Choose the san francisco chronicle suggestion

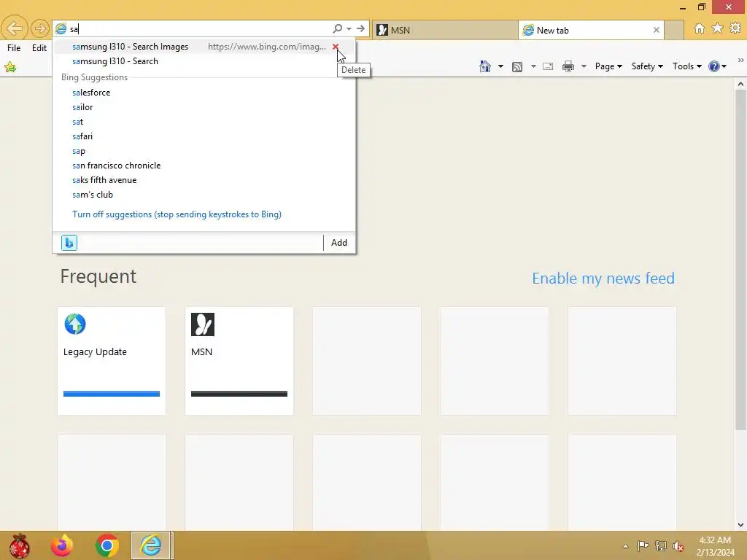point(204,166)
